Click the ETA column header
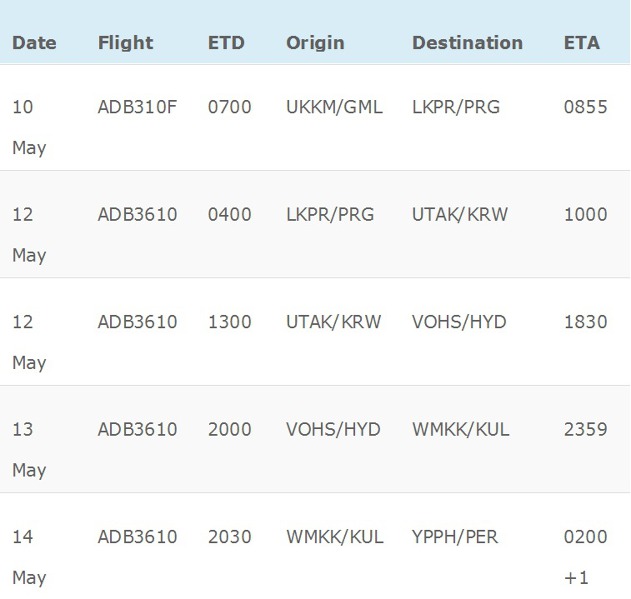 coord(582,43)
